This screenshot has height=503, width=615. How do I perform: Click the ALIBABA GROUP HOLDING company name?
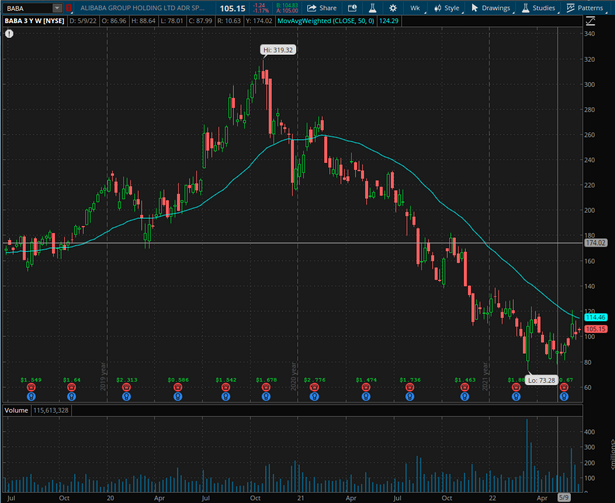[142, 8]
